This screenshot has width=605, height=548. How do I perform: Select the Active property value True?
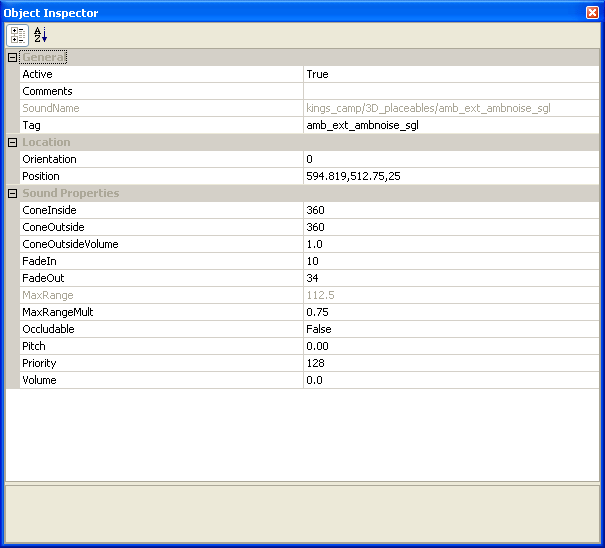point(451,75)
